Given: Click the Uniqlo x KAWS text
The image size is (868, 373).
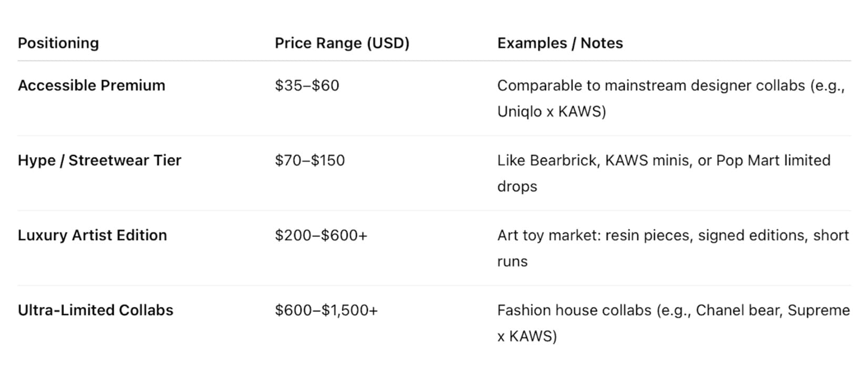Looking at the screenshot, I should click(x=552, y=111).
